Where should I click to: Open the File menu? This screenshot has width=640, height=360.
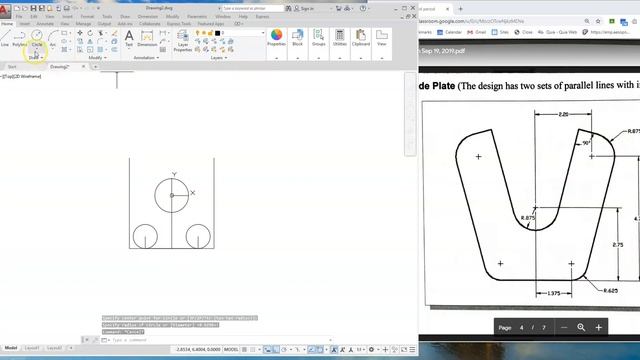tap(19, 17)
